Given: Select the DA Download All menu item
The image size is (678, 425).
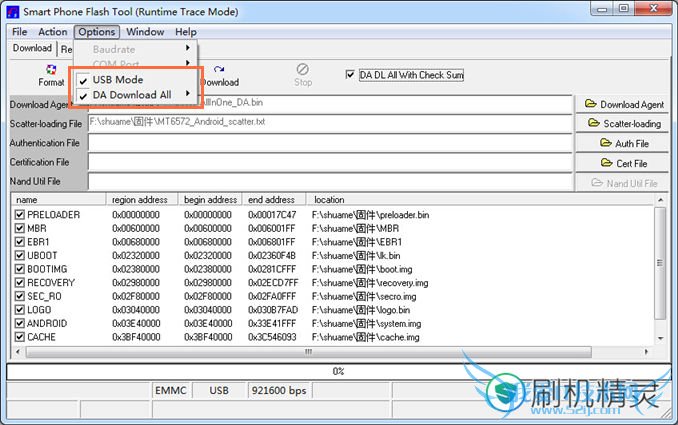Looking at the screenshot, I should (x=132, y=95).
